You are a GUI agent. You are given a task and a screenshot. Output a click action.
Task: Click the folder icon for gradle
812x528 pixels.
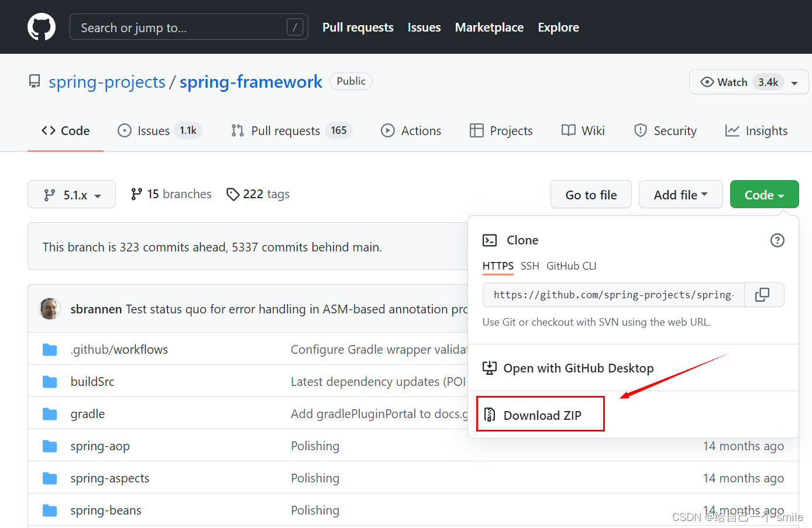[50, 414]
